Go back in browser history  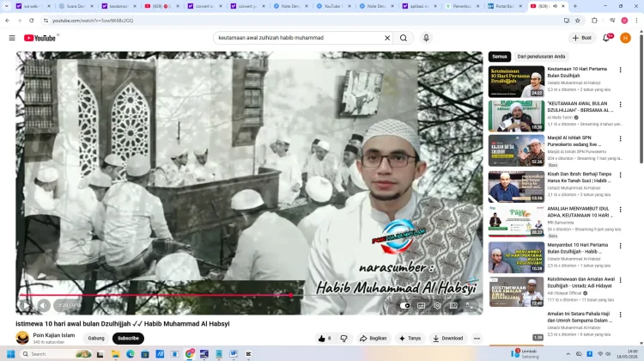[8, 20]
